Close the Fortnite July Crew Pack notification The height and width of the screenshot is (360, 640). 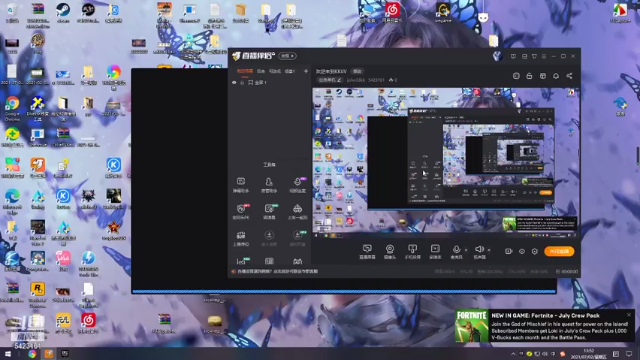click(x=629, y=315)
